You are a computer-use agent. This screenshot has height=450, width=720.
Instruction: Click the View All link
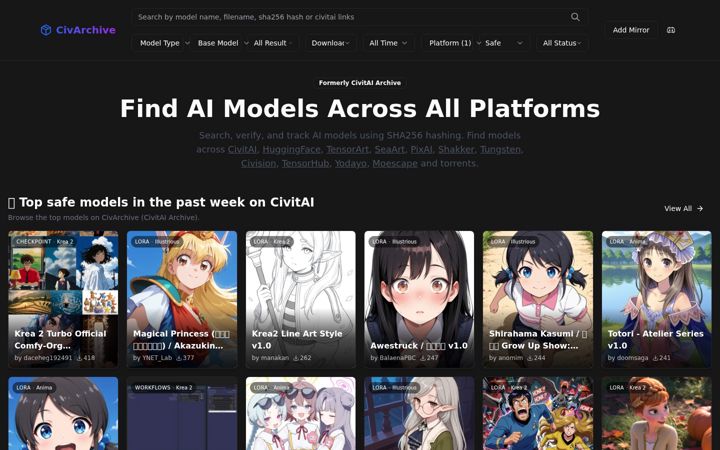tap(683, 208)
